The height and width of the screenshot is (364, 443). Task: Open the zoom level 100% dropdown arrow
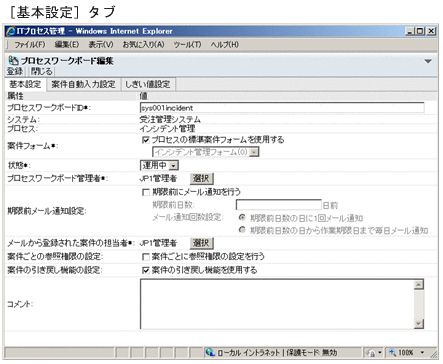tap(423, 352)
